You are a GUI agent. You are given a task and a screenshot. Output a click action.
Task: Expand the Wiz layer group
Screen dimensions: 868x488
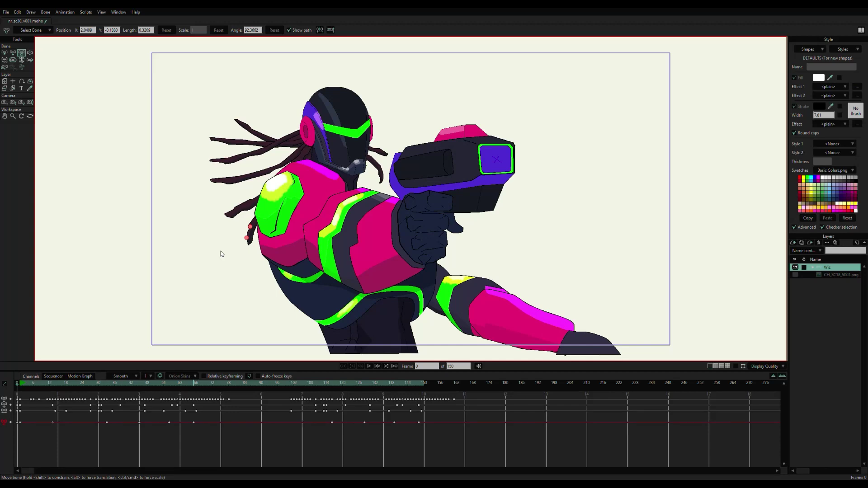coord(812,267)
